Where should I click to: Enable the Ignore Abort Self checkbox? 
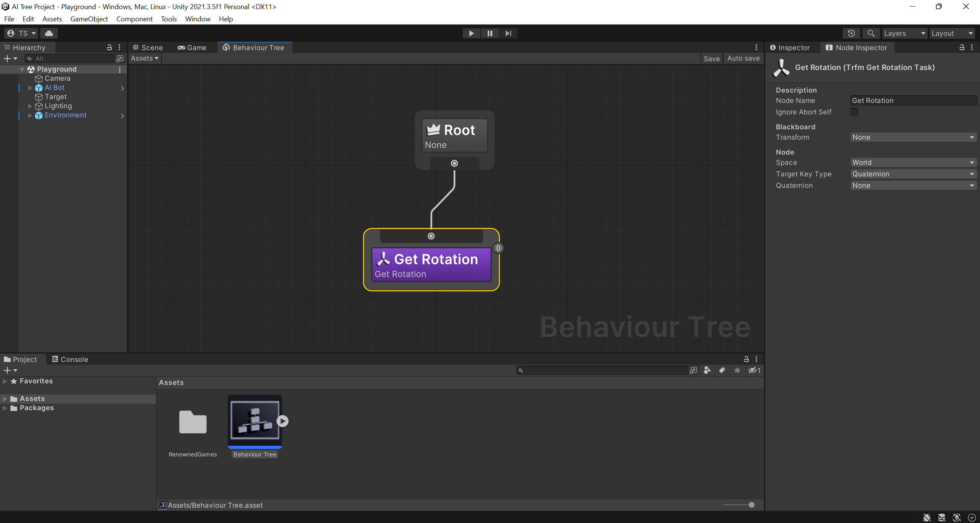(854, 112)
